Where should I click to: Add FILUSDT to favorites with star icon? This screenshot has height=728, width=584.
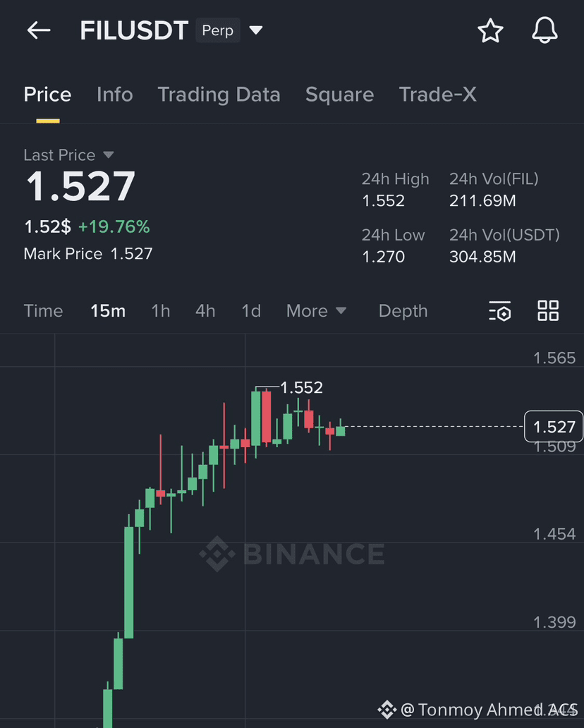point(490,30)
